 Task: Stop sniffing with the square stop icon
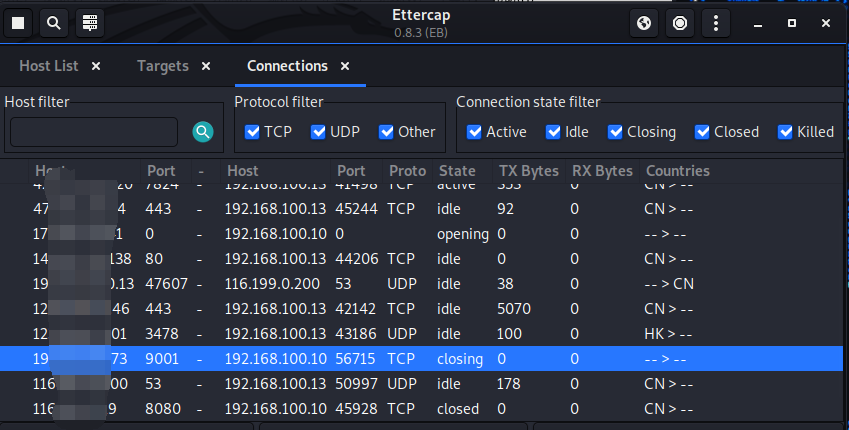(18, 23)
